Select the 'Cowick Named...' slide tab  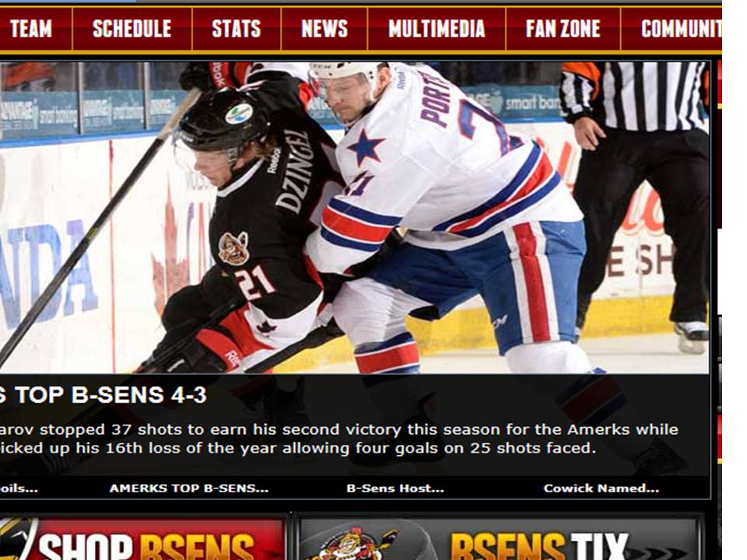point(601,488)
